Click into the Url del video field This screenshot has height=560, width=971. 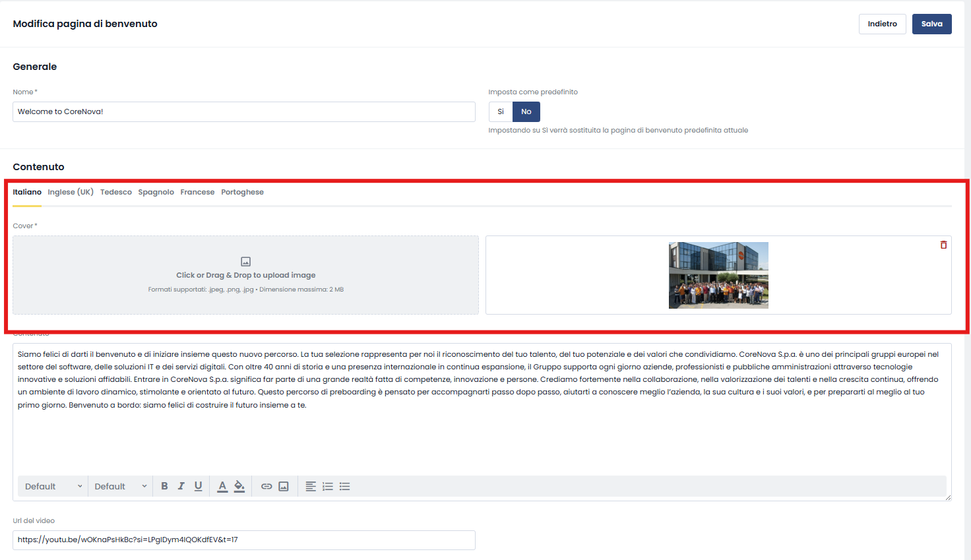[244, 540]
